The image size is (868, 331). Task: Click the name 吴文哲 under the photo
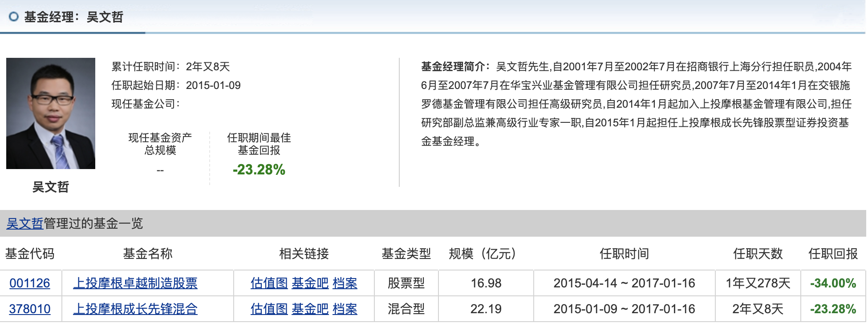(x=51, y=187)
